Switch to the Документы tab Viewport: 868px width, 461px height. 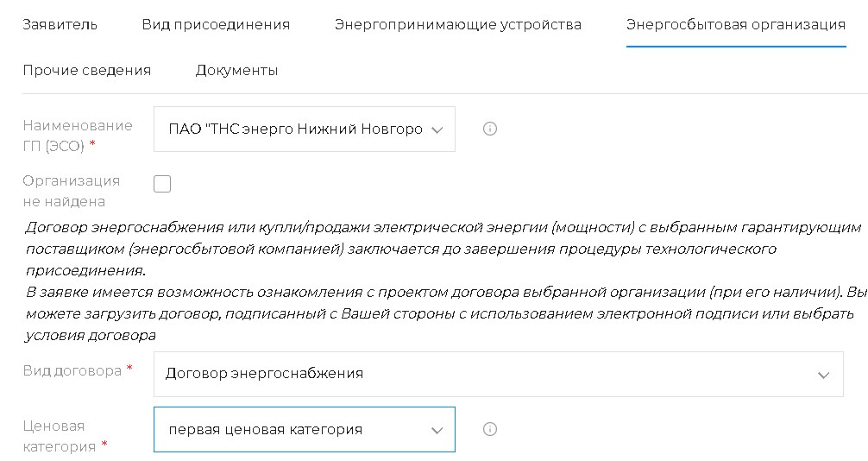click(236, 71)
